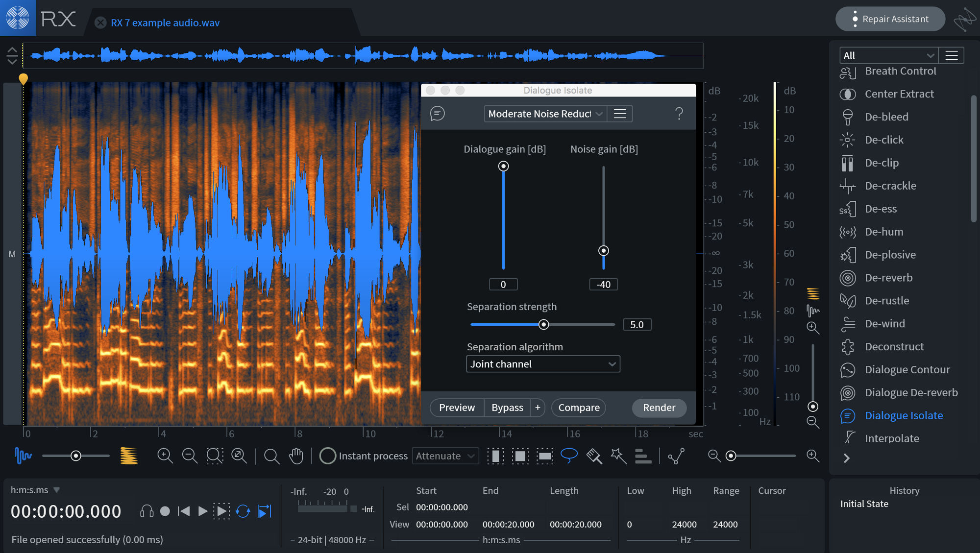Viewport: 980px width, 553px height.
Task: Click the Dialogue gain slider handle
Action: pyautogui.click(x=503, y=167)
